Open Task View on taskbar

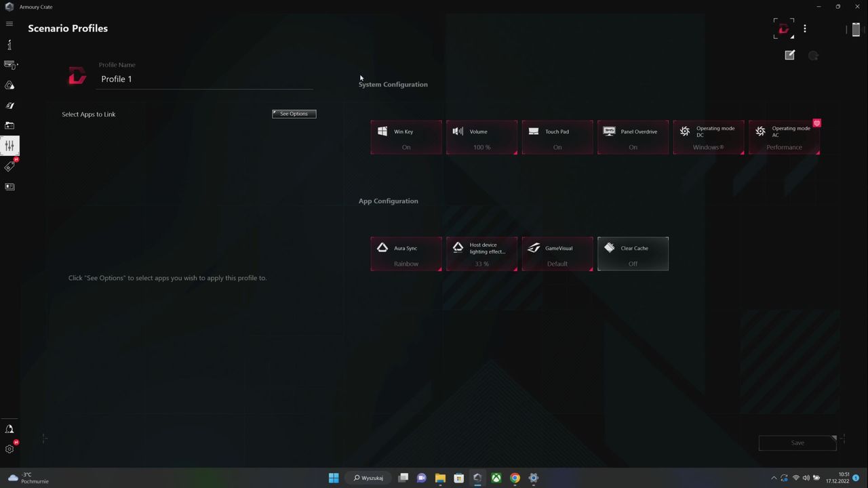[403, 478]
